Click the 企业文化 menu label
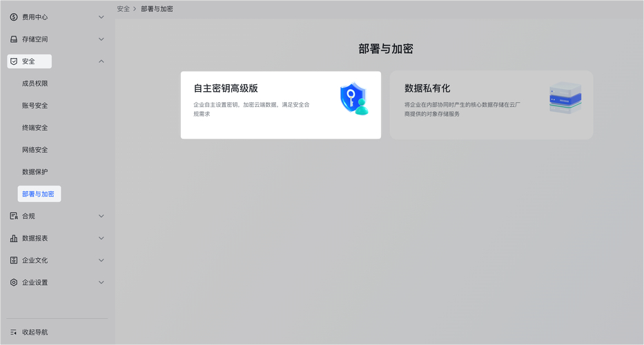This screenshot has width=644, height=345. 35,260
